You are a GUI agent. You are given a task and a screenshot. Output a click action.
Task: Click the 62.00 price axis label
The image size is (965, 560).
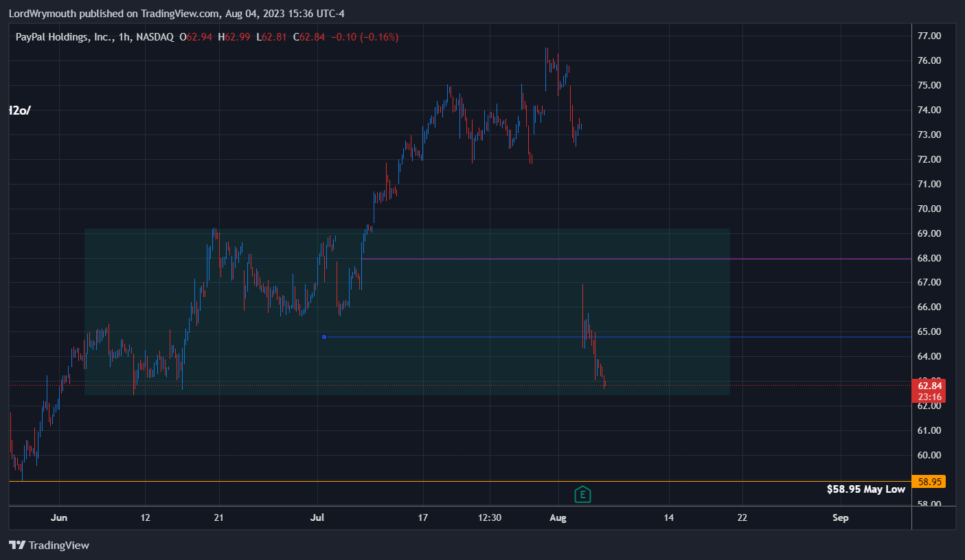pyautogui.click(x=929, y=406)
